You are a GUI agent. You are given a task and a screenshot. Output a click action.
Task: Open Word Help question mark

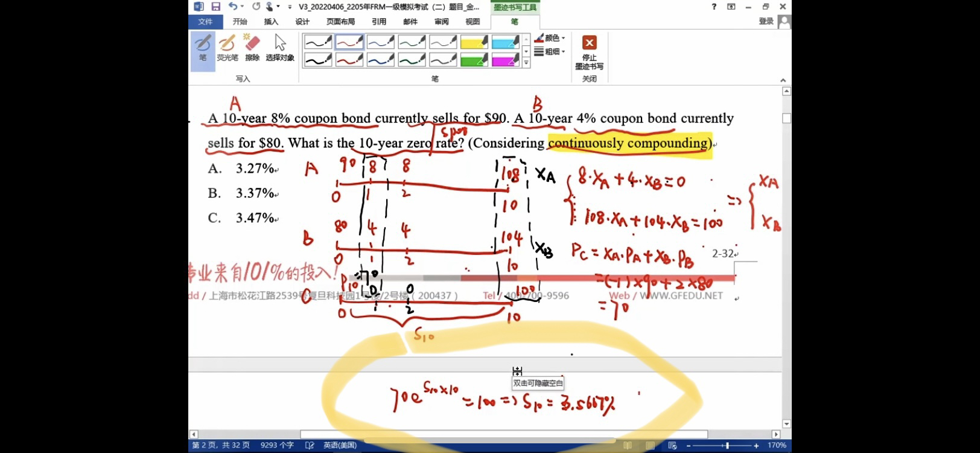tap(714, 7)
